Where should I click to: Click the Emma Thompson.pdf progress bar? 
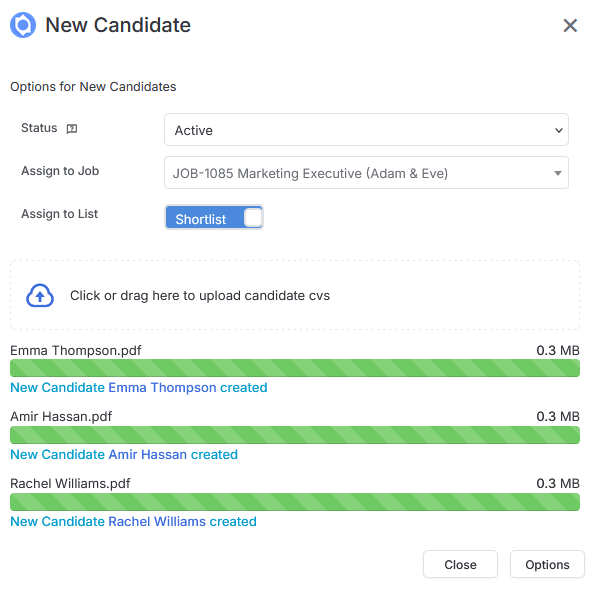pyautogui.click(x=295, y=368)
